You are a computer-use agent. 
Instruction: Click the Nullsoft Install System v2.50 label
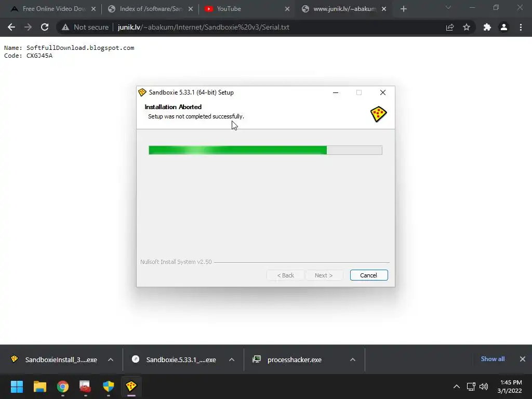coord(176,262)
